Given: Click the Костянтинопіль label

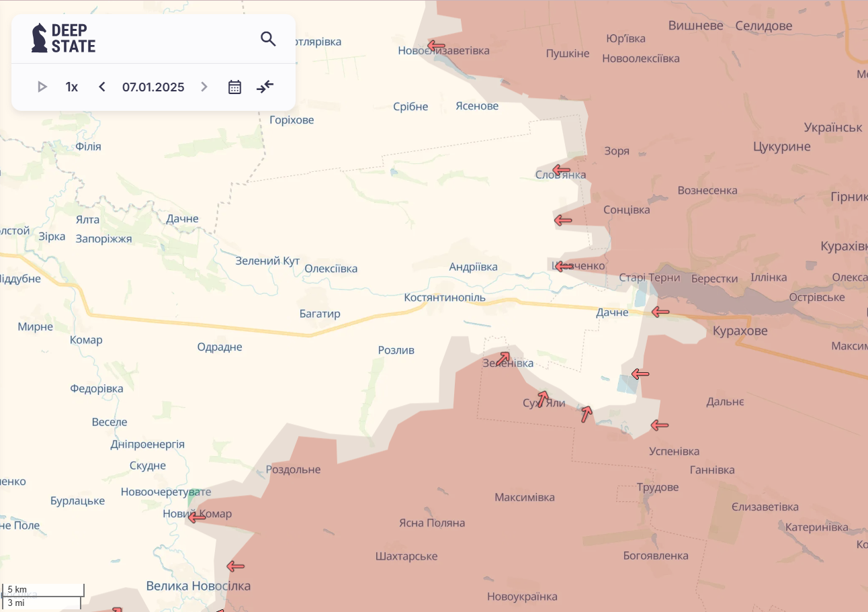Looking at the screenshot, I should coord(445,298).
